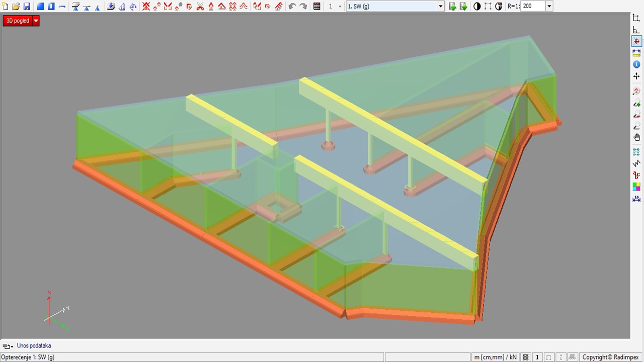644x362 pixels.
Task: Select the hand pan tool
Action: (x=636, y=137)
